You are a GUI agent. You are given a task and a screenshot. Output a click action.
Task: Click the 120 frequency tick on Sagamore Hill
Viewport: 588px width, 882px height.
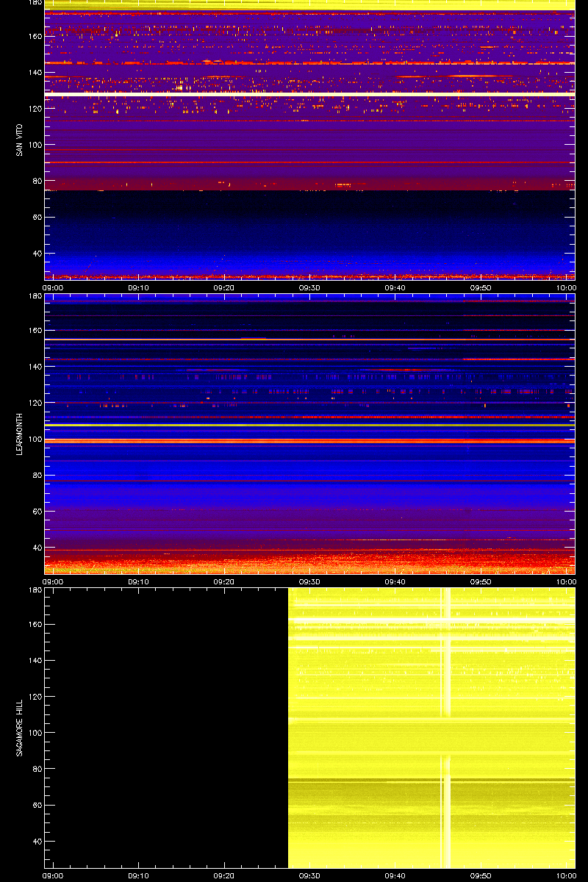(x=35, y=697)
